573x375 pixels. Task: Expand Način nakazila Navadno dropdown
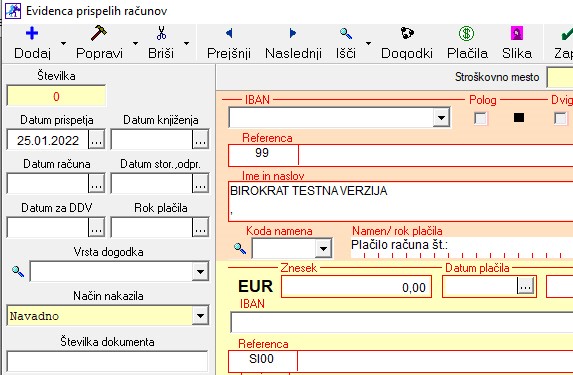click(x=200, y=316)
